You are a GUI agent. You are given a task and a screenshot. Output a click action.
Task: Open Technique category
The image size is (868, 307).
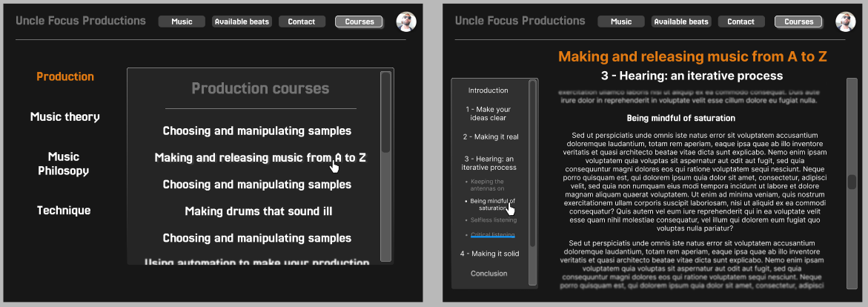(64, 211)
